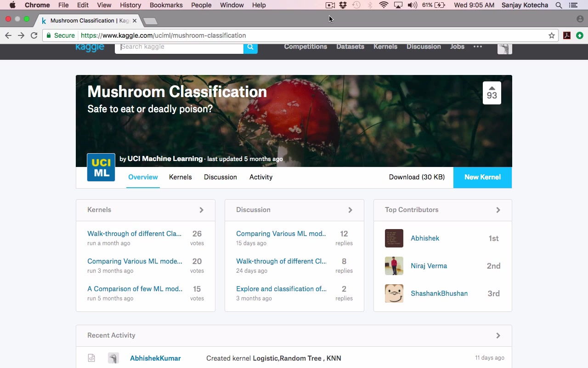Close the Mushroom Classification tab
The image size is (588, 368).
135,21
